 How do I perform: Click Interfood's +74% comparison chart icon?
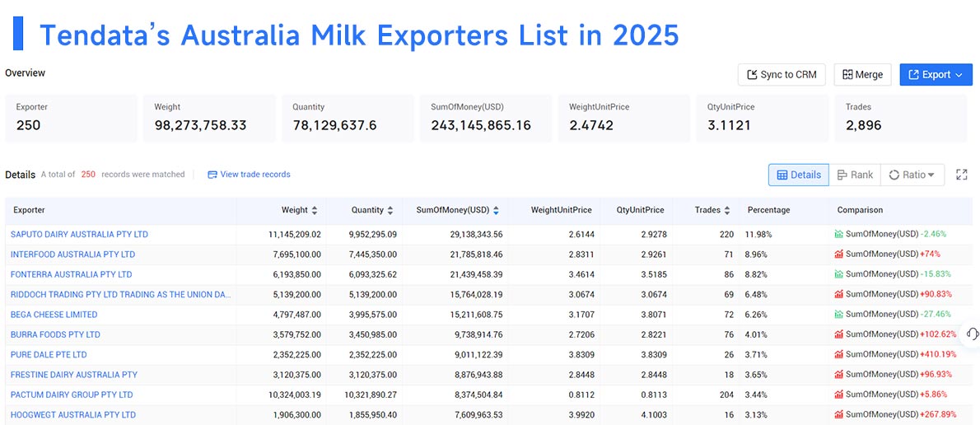coord(838,255)
